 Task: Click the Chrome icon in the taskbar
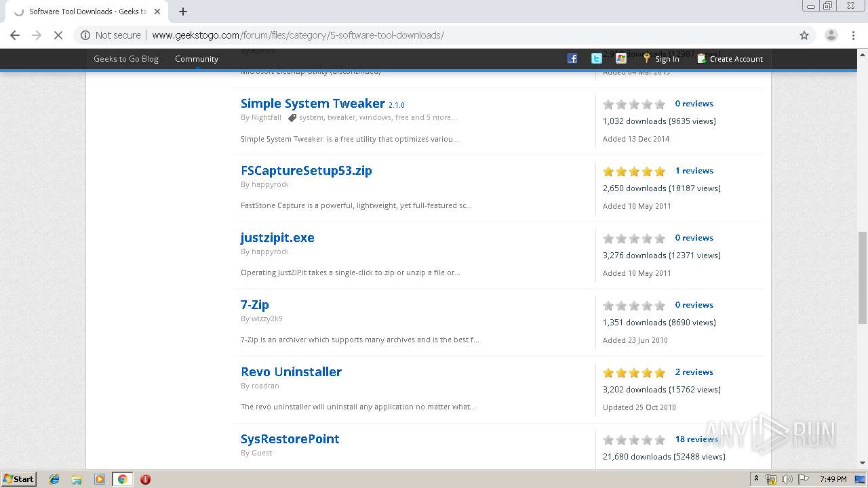[123, 479]
